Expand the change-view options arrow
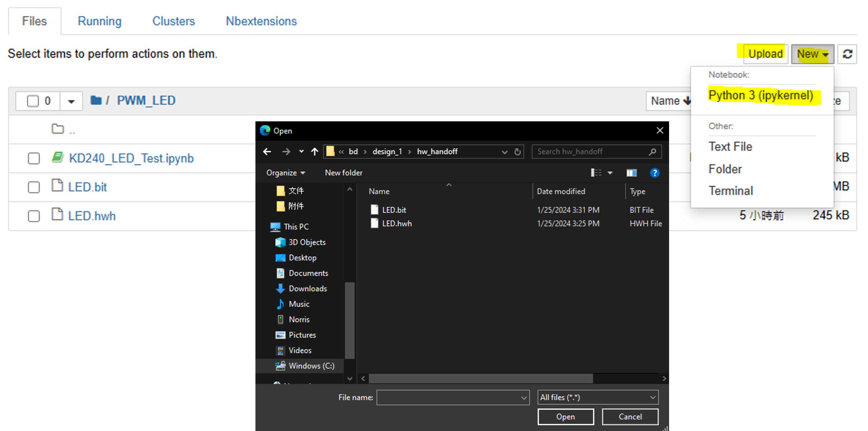 coord(610,173)
